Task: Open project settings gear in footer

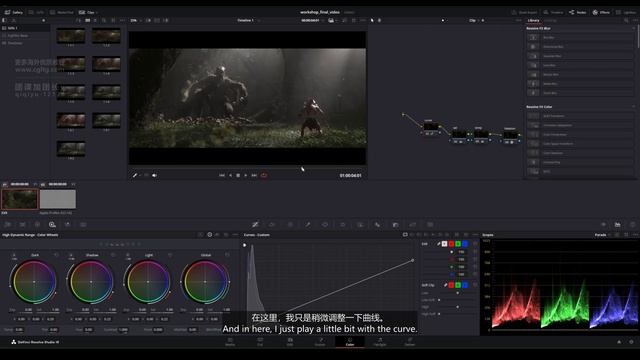Action: point(631,342)
